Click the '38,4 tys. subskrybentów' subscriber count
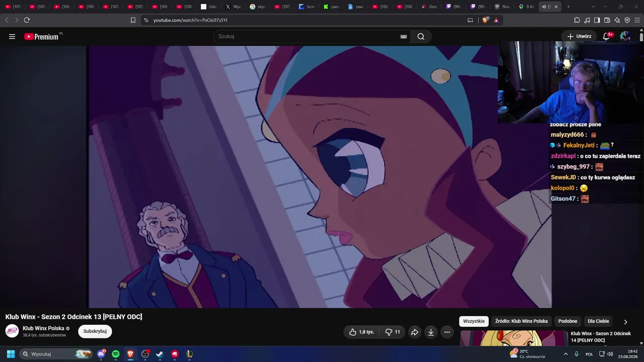This screenshot has width=644, height=362. 44,335
